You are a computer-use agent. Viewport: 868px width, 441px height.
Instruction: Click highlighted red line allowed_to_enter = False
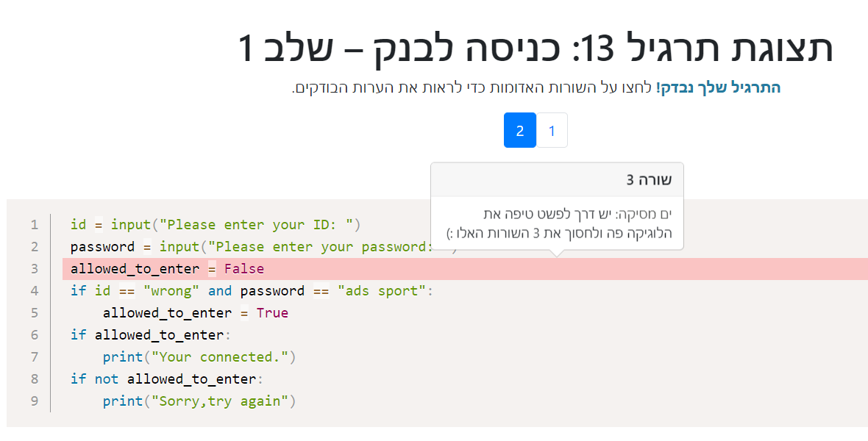coord(465,269)
